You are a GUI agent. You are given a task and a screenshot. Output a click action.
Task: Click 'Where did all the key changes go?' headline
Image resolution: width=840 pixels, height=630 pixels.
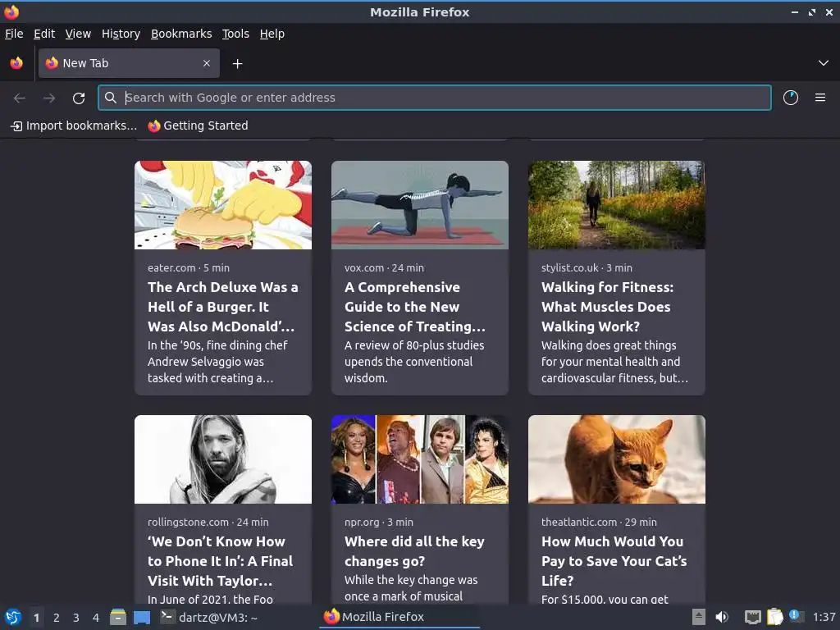[x=414, y=551]
